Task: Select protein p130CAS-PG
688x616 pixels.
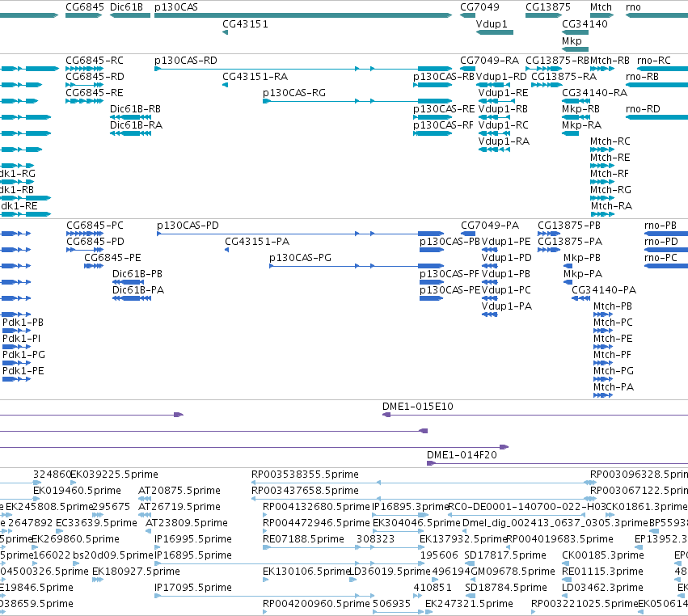Action: click(300, 258)
